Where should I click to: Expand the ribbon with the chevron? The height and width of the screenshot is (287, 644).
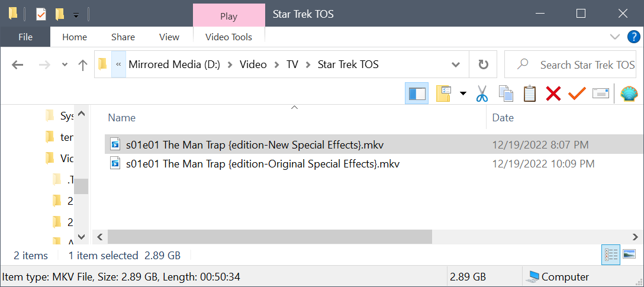[615, 37]
